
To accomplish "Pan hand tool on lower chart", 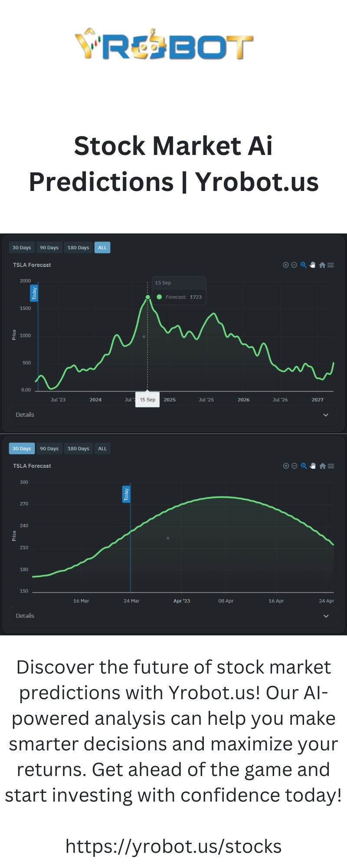I will (x=313, y=466).
